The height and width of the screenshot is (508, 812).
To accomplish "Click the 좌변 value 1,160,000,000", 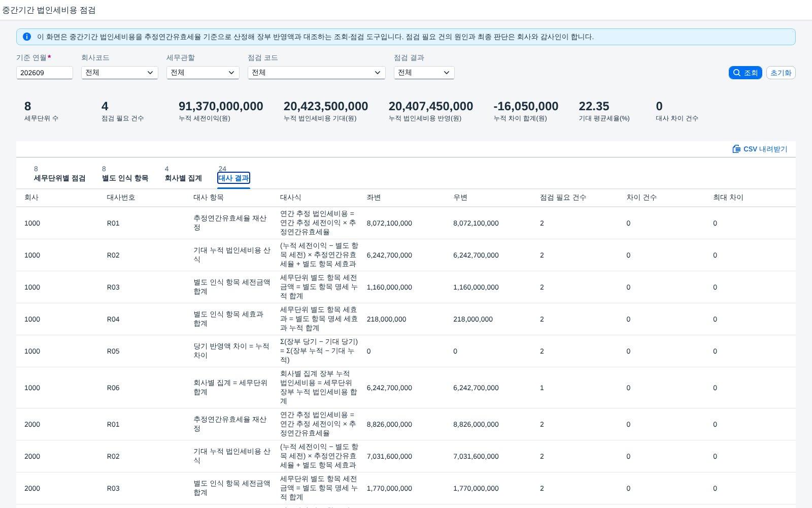I will click(389, 287).
